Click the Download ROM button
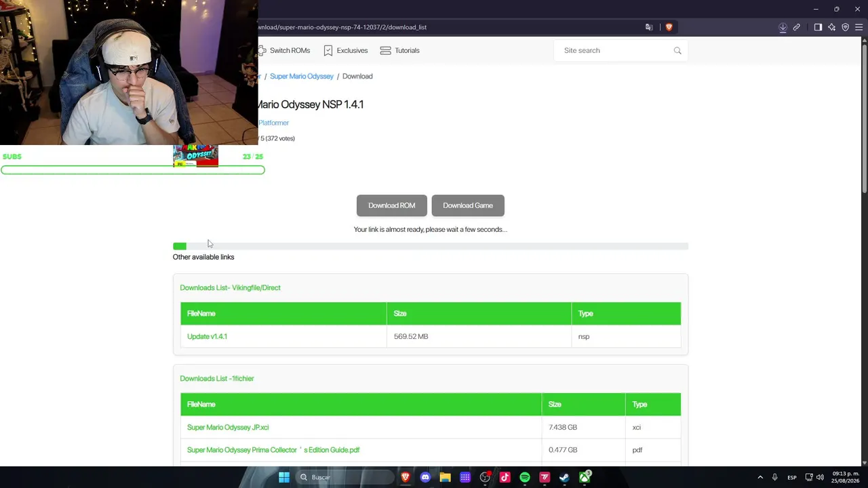The image size is (868, 488). tap(392, 205)
